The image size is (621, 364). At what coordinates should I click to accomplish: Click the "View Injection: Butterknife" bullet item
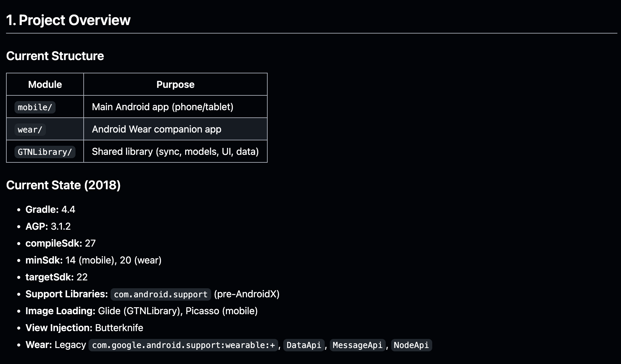[x=84, y=328]
